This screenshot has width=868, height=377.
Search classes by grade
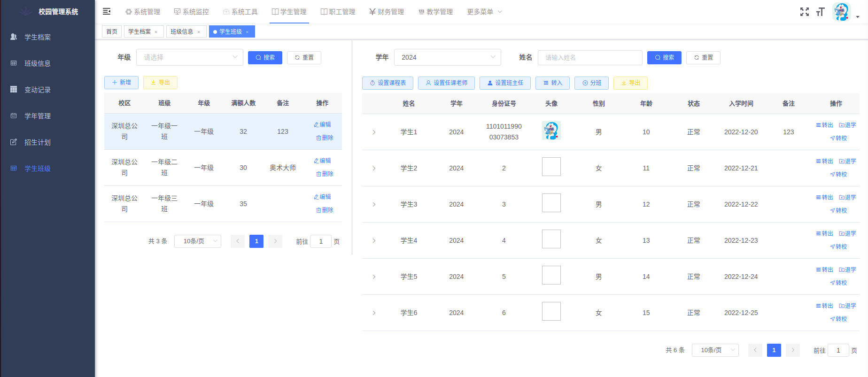click(265, 58)
